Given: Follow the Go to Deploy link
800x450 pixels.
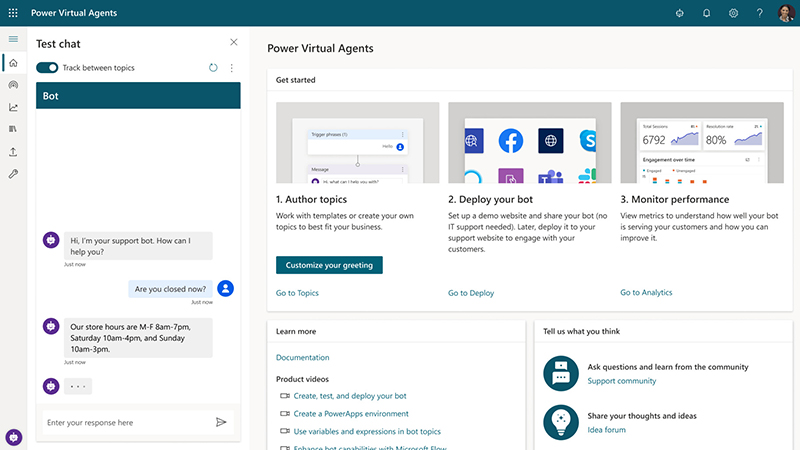Looking at the screenshot, I should point(471,293).
